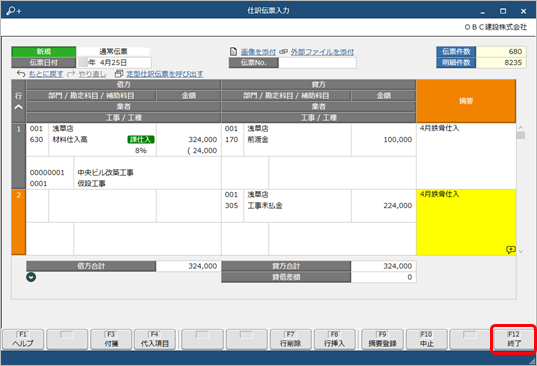537x366 pixels.
Task: Click the 伝票日付 field showing 4月25日
Action: (114, 63)
